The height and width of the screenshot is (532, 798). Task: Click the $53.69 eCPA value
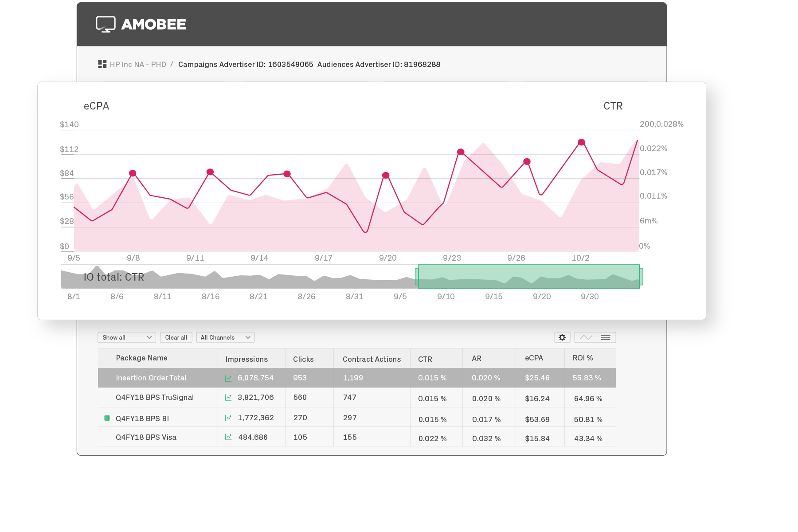tap(537, 419)
